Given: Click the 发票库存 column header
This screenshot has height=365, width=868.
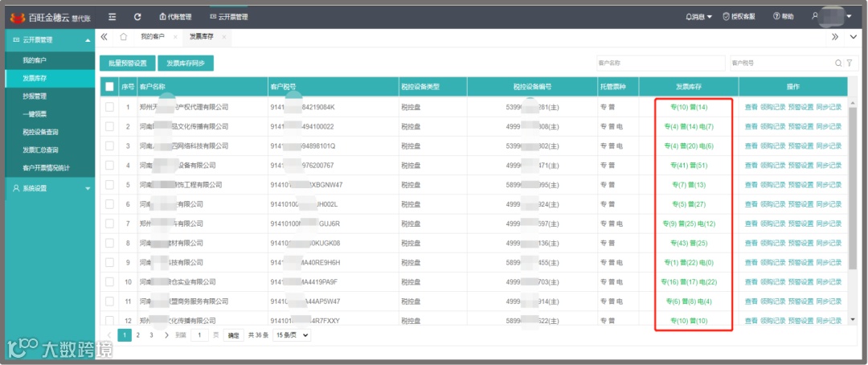Looking at the screenshot, I should 689,86.
